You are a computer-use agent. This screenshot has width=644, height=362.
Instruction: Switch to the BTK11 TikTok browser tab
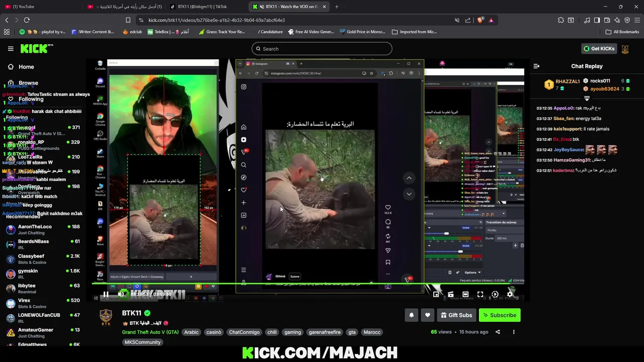pos(206,7)
